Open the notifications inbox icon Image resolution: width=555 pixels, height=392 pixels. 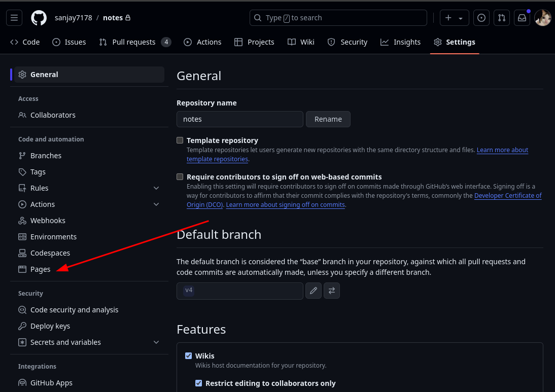pos(522,18)
